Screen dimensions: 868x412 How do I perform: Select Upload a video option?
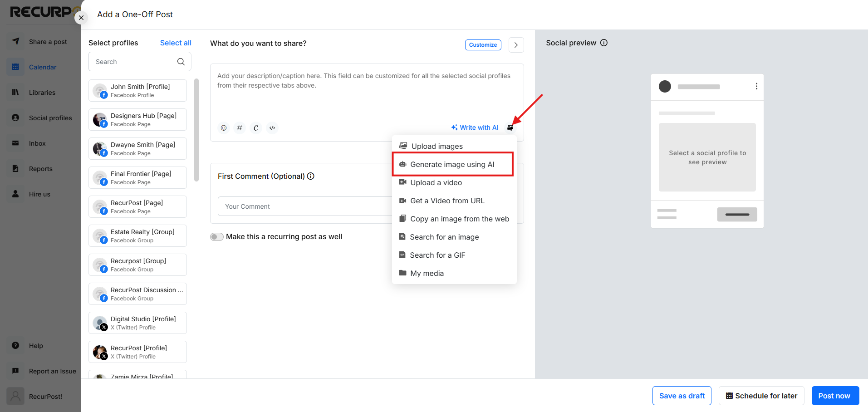pyautogui.click(x=454, y=182)
